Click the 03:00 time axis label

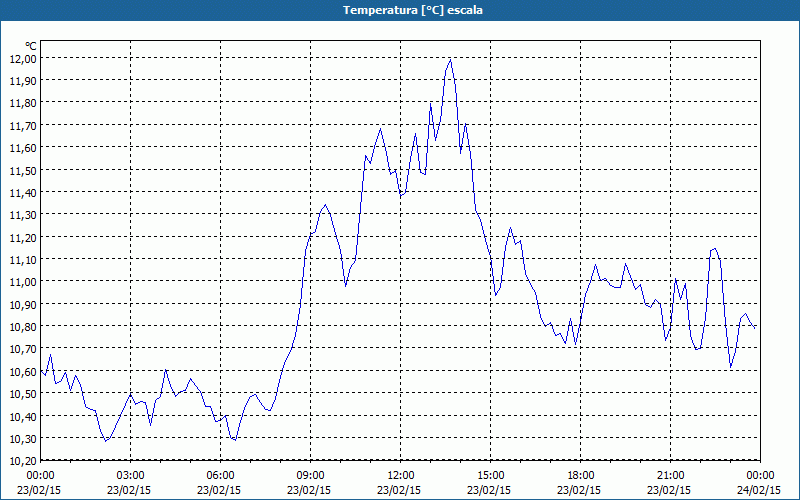click(x=131, y=476)
